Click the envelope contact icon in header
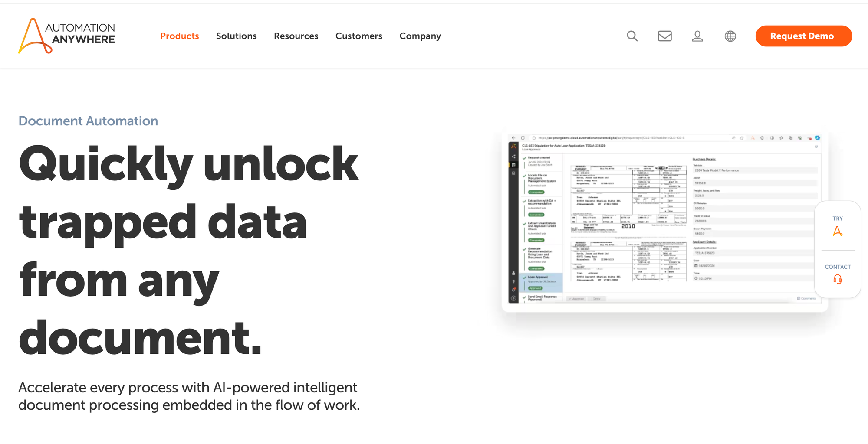Image resolution: width=868 pixels, height=444 pixels. pos(664,36)
